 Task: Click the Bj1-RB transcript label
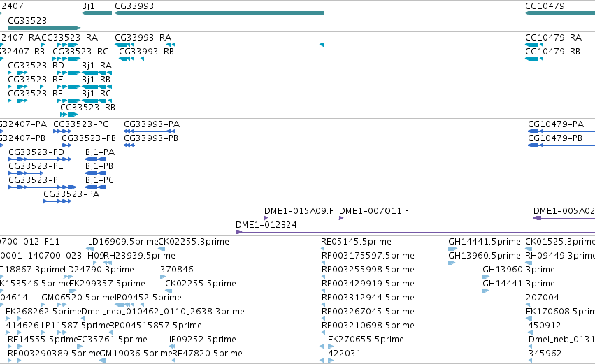(x=96, y=79)
